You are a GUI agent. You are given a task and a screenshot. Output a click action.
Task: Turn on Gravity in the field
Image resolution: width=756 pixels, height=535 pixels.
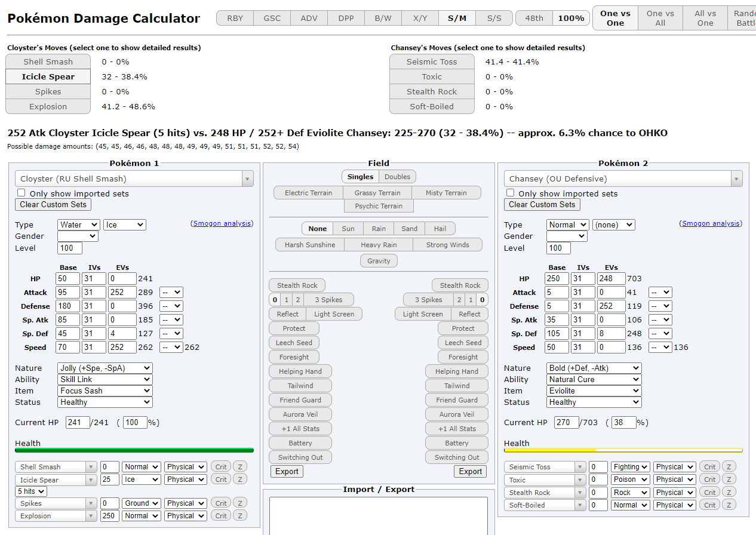tap(379, 261)
